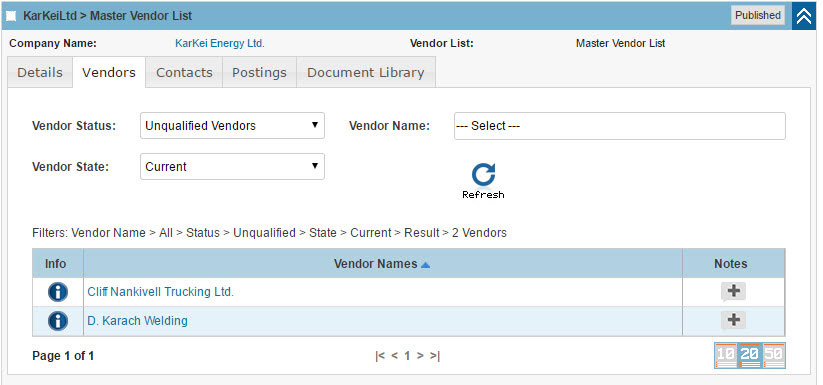Show 20 results per page
Image resolution: width=823 pixels, height=385 pixels.
pos(750,356)
